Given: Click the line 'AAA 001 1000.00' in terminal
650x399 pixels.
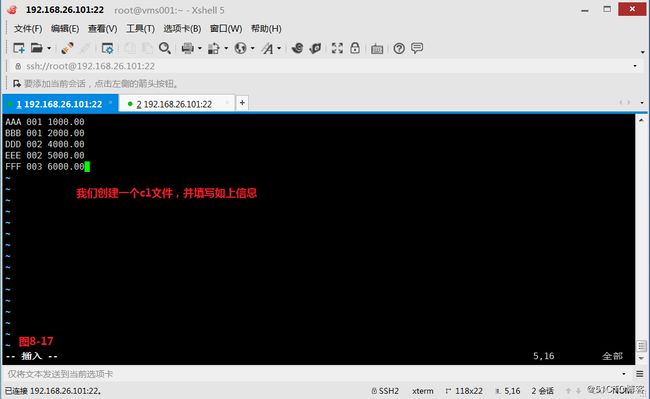Looking at the screenshot, I should tap(45, 122).
